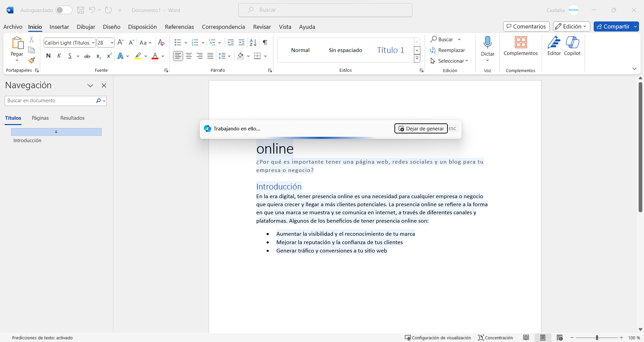Open the Seleccionar tool
This screenshot has height=342, width=644.
pos(449,61)
